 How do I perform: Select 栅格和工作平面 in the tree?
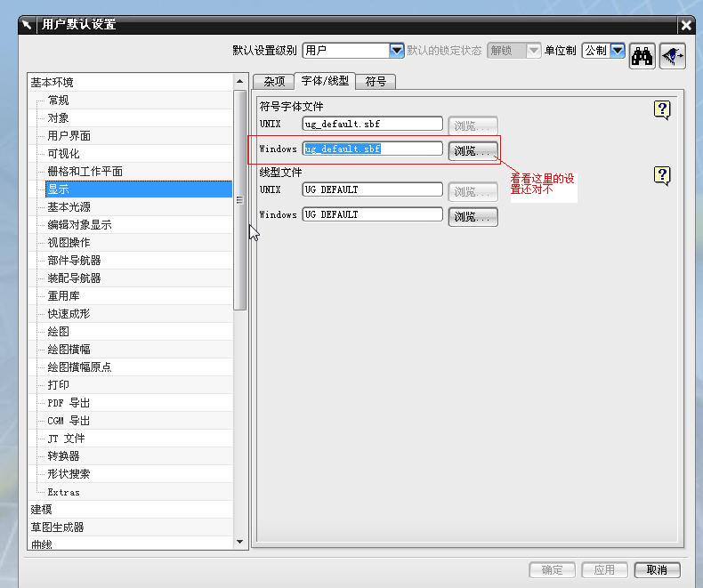(x=85, y=171)
